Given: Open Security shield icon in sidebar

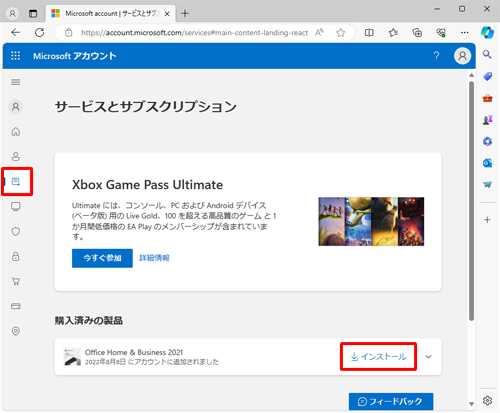Looking at the screenshot, I should [x=16, y=231].
